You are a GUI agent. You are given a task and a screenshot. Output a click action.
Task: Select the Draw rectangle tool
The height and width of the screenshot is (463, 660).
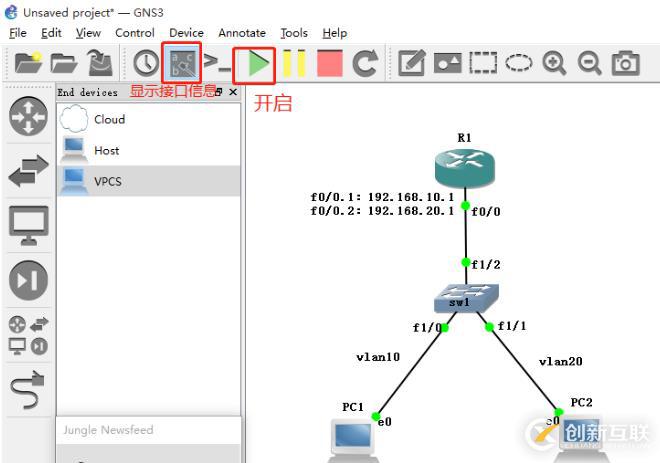(x=483, y=63)
